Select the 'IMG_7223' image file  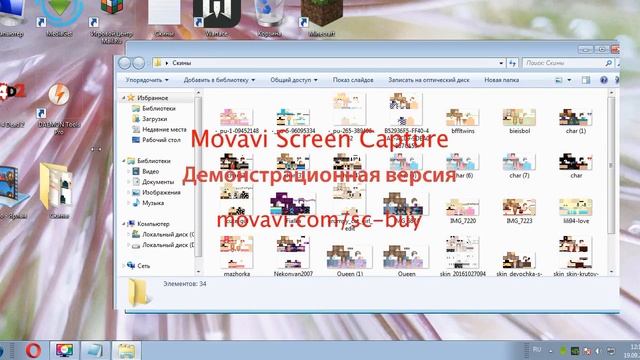pos(519,211)
